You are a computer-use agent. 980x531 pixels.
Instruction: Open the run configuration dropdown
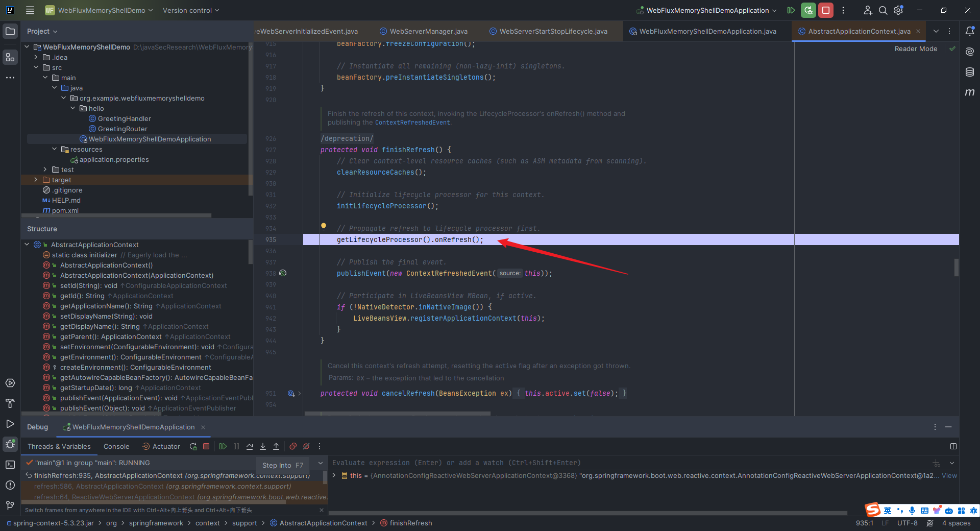pos(707,10)
